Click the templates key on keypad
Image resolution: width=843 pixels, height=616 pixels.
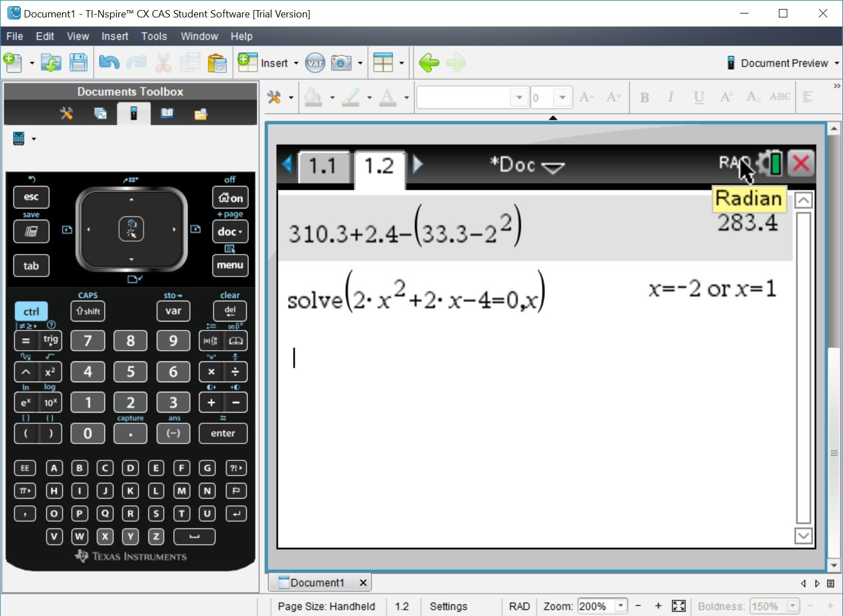(x=211, y=341)
